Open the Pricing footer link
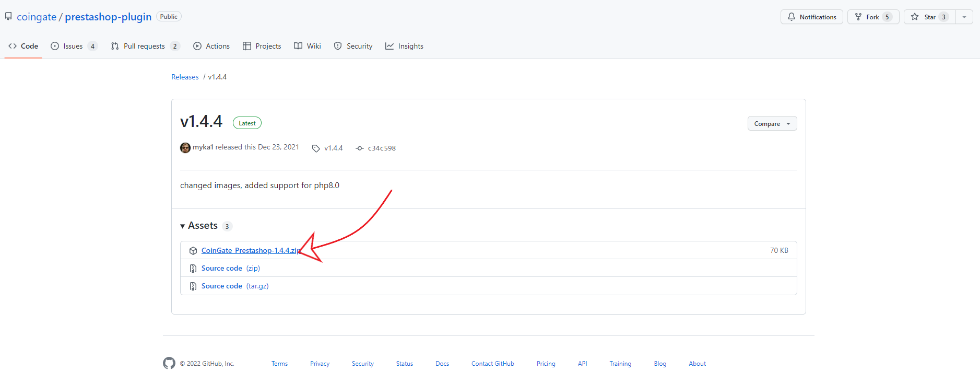980x383 pixels. coord(546,364)
